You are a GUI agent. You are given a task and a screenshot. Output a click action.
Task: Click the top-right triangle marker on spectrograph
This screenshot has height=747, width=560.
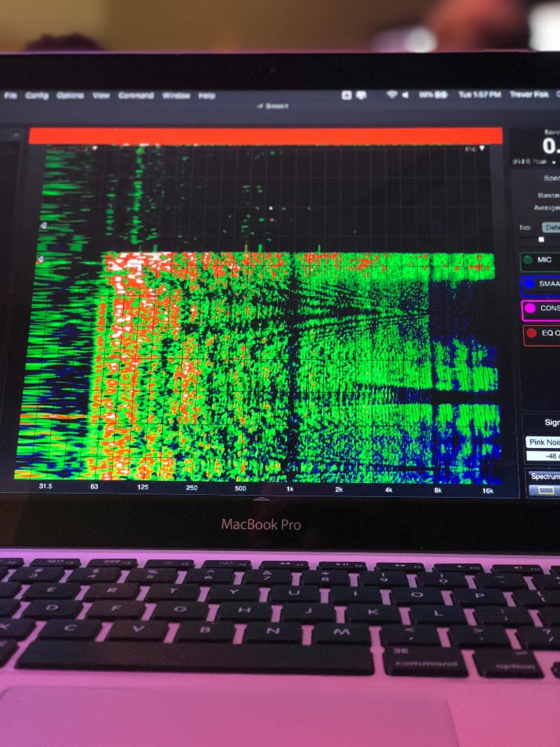pyautogui.click(x=482, y=149)
